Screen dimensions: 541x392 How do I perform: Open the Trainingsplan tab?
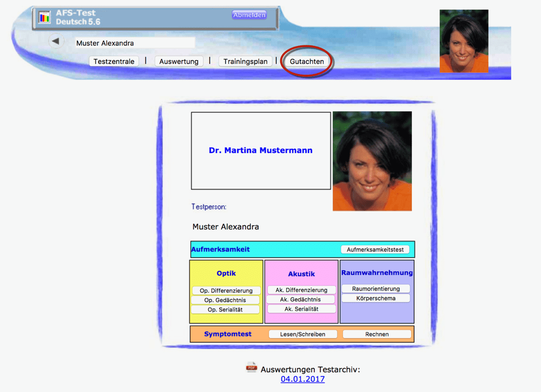pos(245,62)
